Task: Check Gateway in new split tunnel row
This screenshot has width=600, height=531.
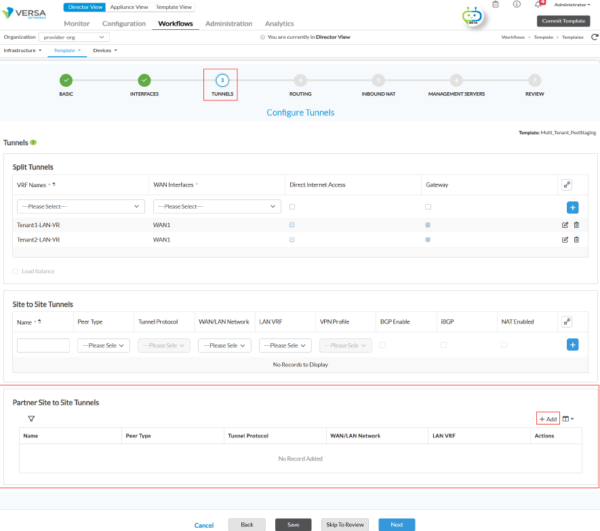Action: tap(428, 207)
